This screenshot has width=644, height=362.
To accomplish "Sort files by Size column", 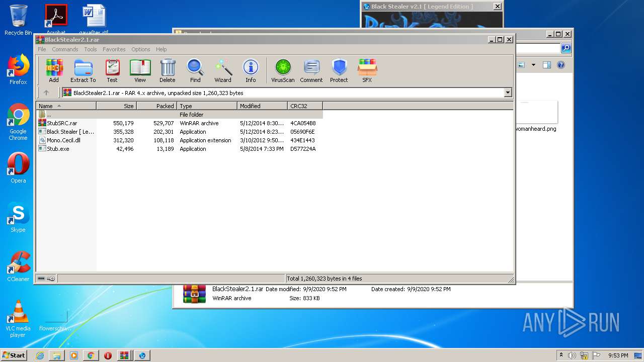I will pos(116,106).
